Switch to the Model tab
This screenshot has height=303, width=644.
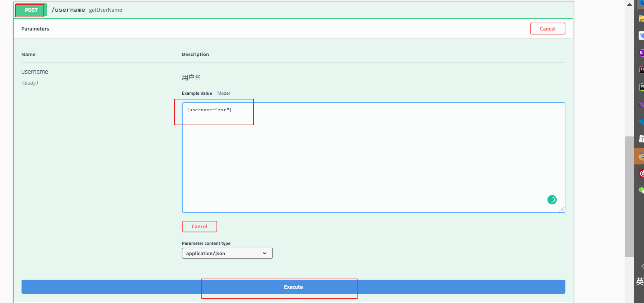(223, 93)
